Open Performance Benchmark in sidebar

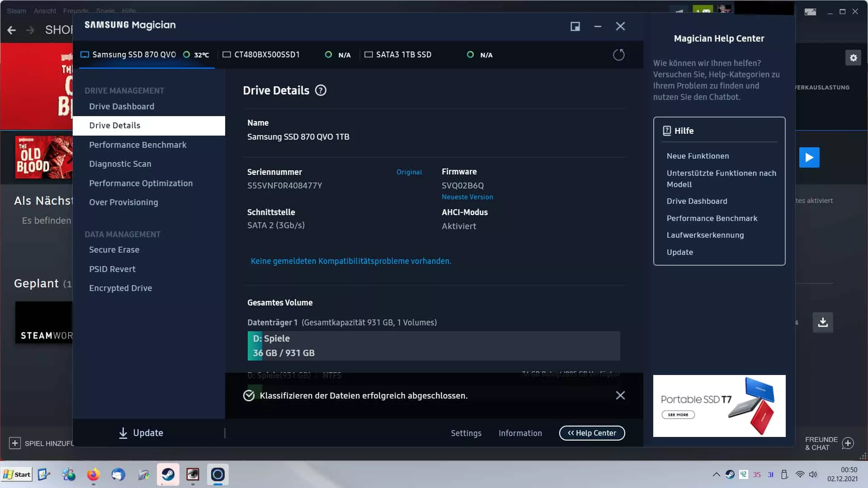pos(137,145)
